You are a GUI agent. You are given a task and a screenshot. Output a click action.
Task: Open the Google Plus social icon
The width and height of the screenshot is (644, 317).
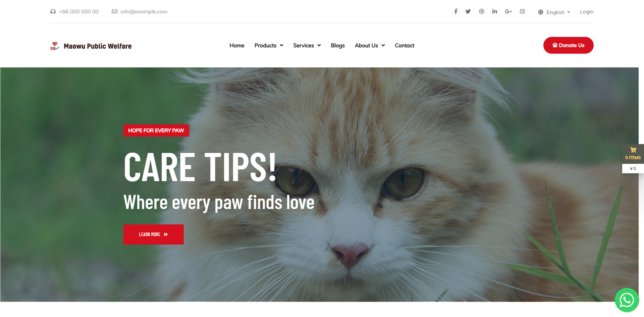[508, 11]
